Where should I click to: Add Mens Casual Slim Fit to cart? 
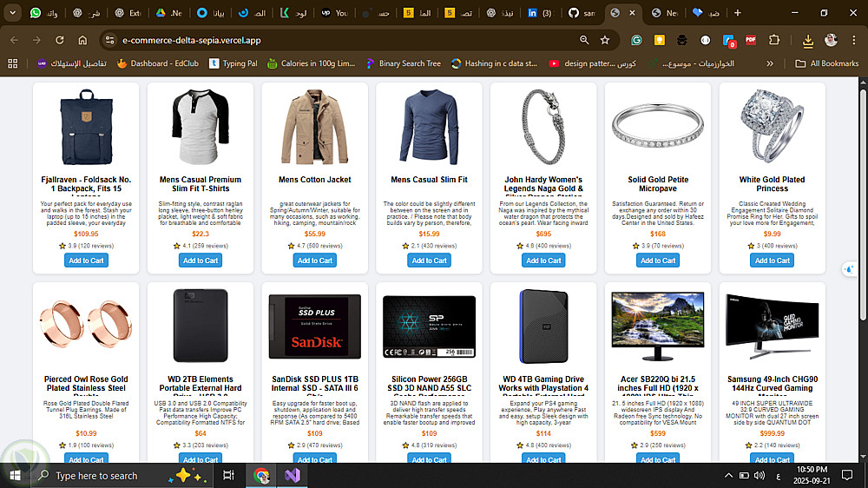[x=429, y=260]
